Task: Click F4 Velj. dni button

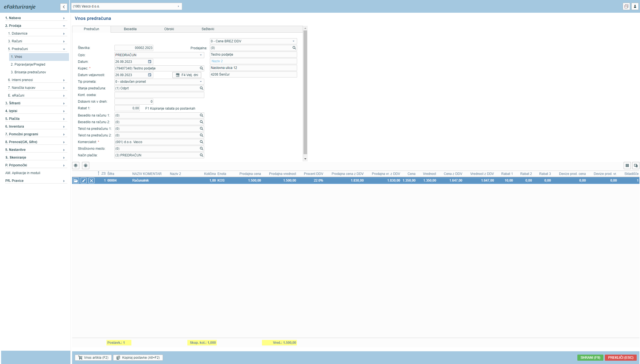Action: pos(187,75)
